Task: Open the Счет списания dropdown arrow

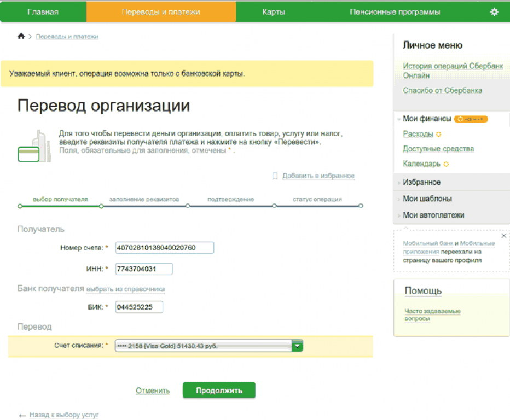Action: 297,346
